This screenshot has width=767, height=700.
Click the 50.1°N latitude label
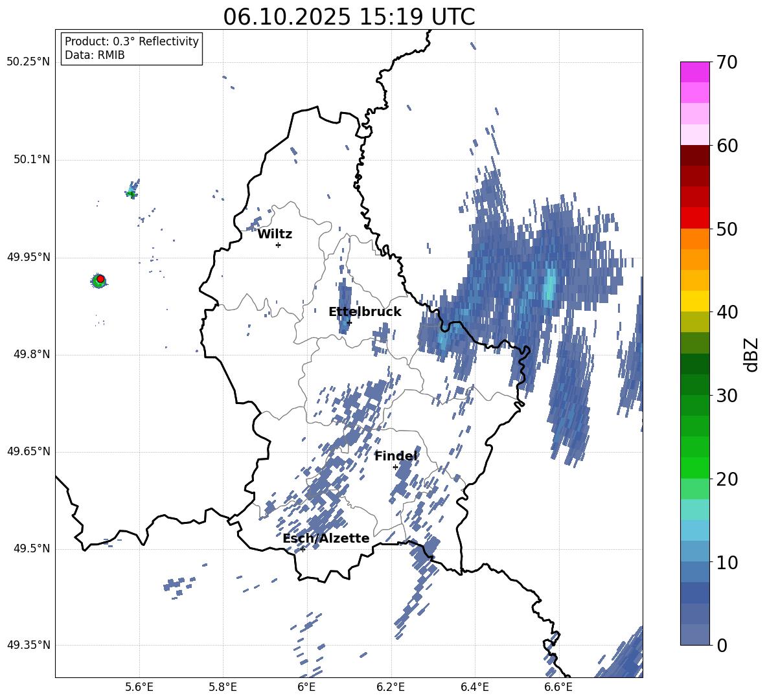[x=31, y=160]
